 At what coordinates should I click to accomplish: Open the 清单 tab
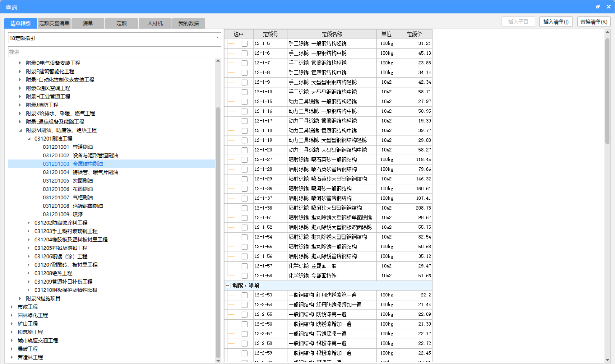pyautogui.click(x=88, y=23)
